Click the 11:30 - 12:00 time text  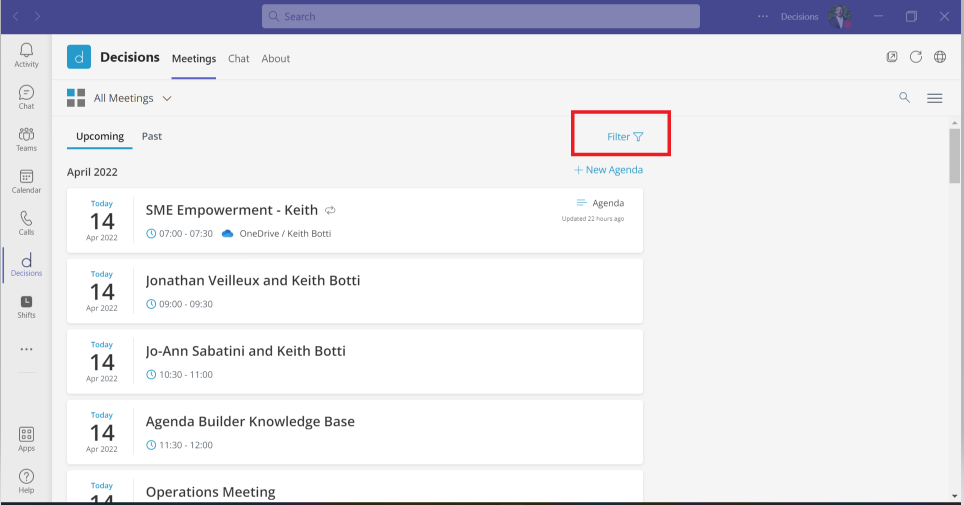[x=186, y=445]
